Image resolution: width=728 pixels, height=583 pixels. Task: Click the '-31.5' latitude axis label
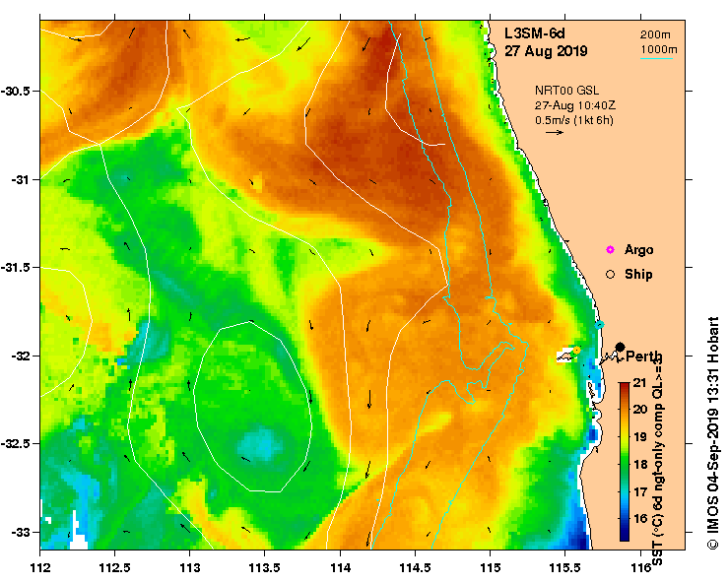coord(16,268)
